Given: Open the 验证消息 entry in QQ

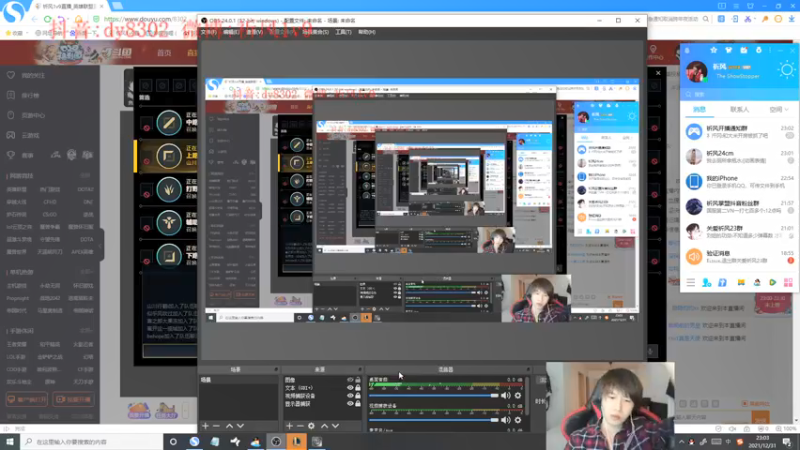Looking at the screenshot, I should (x=739, y=257).
